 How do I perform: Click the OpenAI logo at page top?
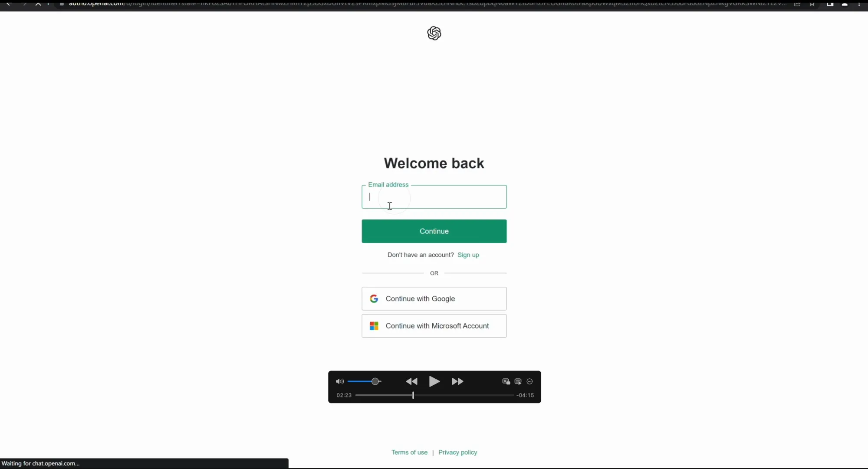[434, 33]
